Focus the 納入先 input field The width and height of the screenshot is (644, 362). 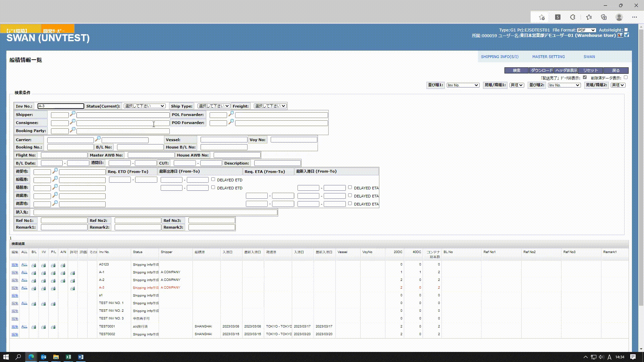(155, 212)
